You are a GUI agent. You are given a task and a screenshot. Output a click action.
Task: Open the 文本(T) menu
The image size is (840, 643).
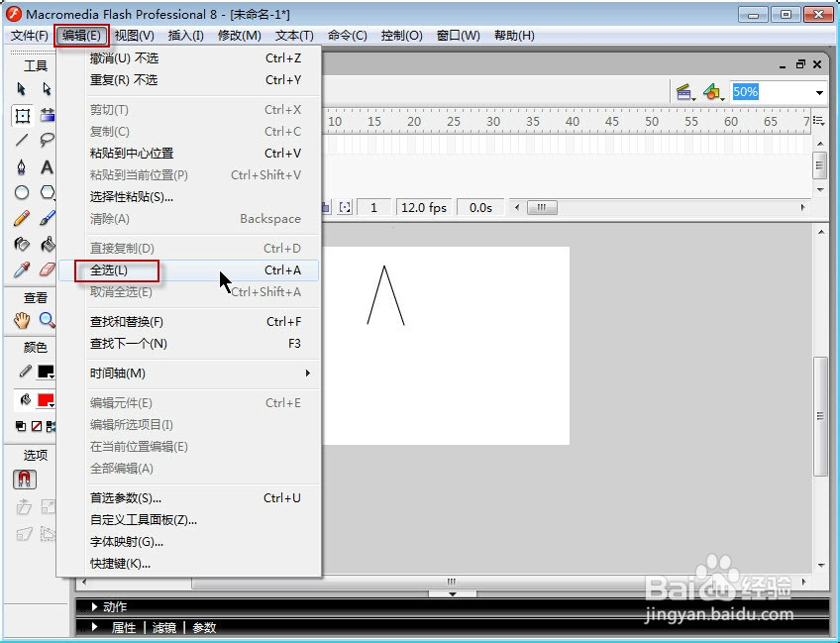(294, 36)
